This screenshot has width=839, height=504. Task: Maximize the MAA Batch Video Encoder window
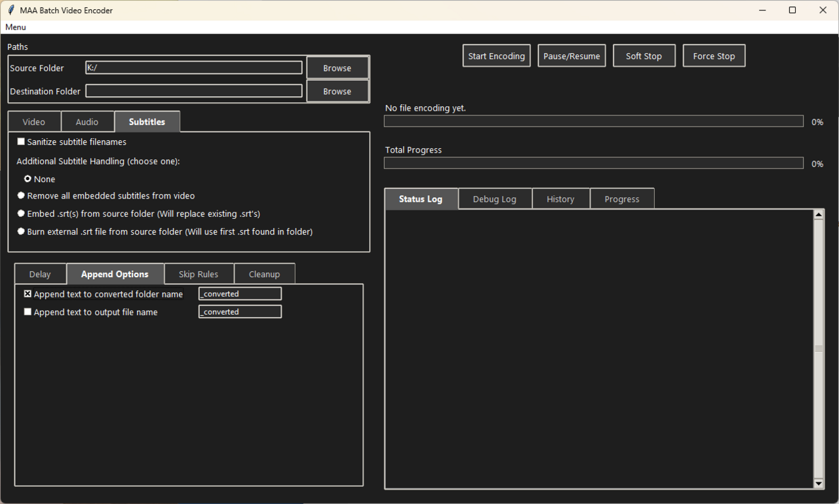(792, 10)
